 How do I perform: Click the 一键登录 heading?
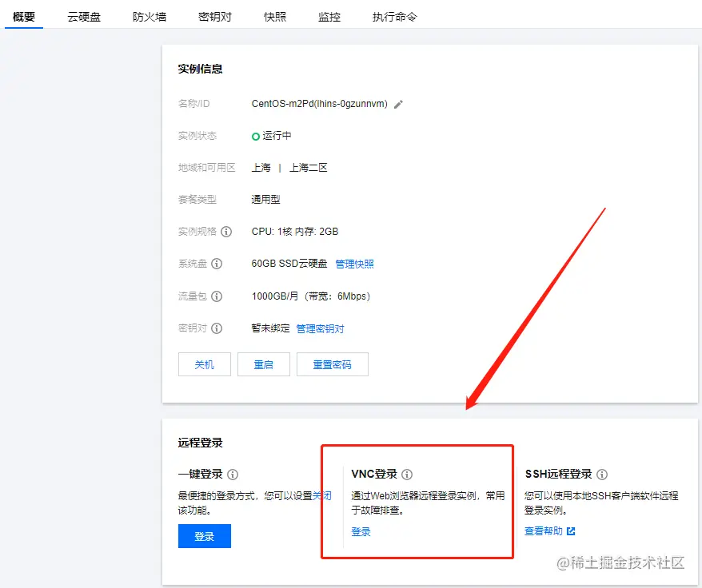[200, 474]
